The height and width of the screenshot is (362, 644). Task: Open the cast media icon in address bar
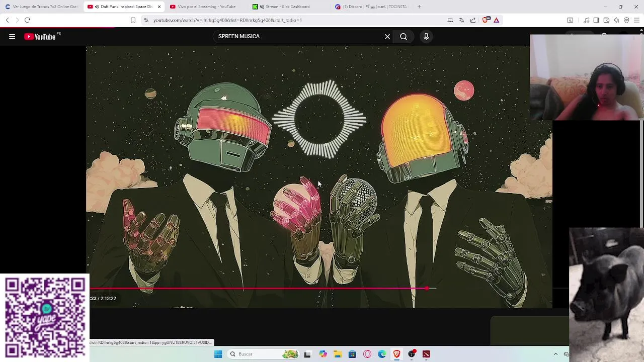pyautogui.click(x=450, y=20)
